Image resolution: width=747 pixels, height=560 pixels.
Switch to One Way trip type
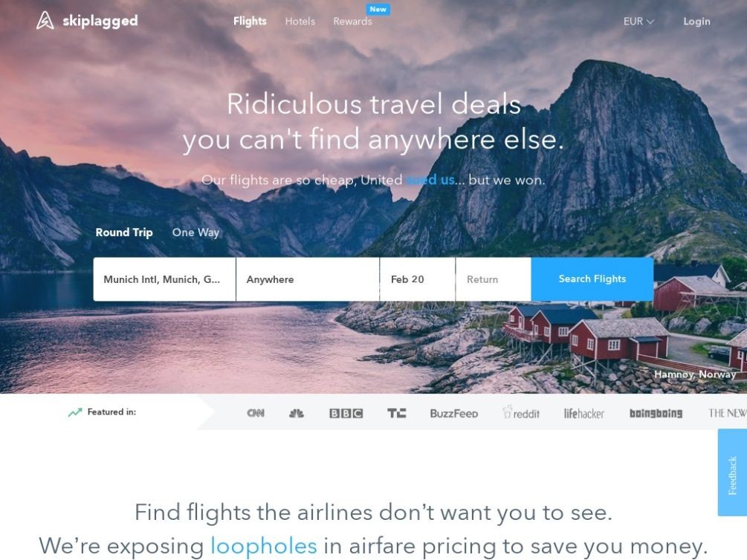[x=195, y=232]
